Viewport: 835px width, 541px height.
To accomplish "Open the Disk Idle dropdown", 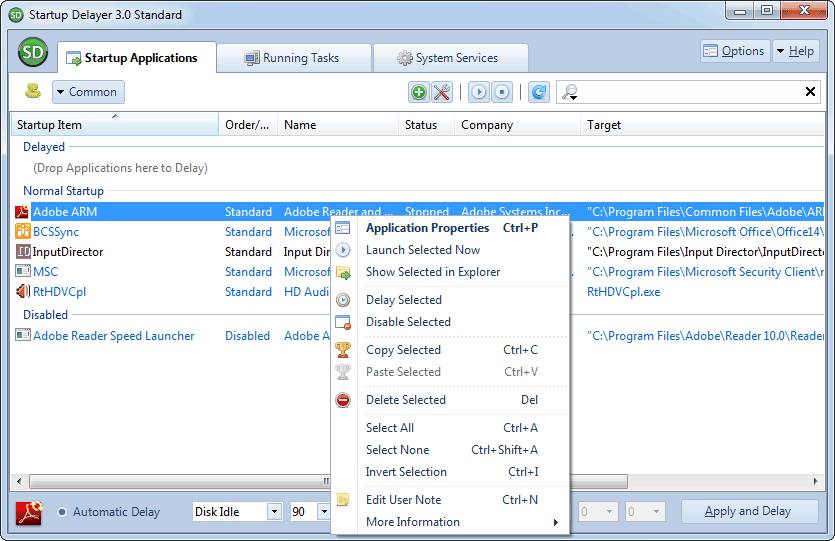I will click(274, 512).
